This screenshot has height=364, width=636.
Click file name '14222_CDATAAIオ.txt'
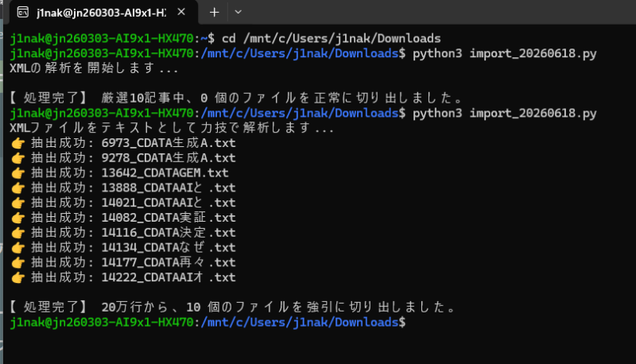point(169,277)
